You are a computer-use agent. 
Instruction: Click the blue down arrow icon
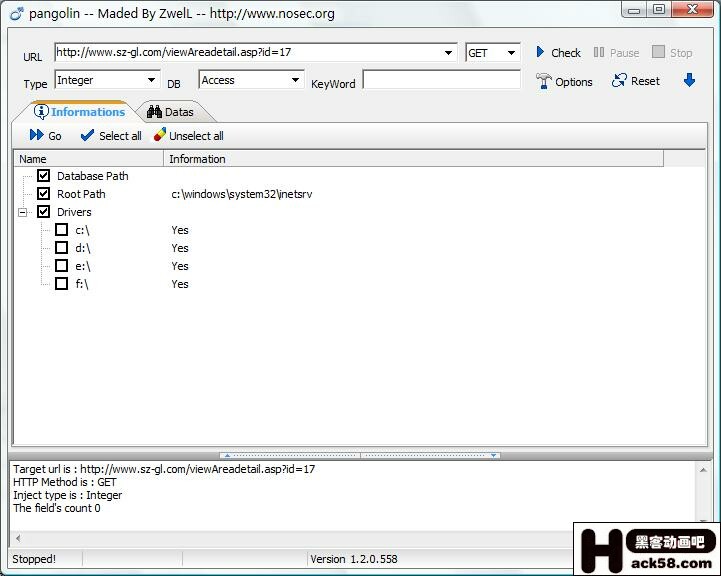(x=689, y=81)
